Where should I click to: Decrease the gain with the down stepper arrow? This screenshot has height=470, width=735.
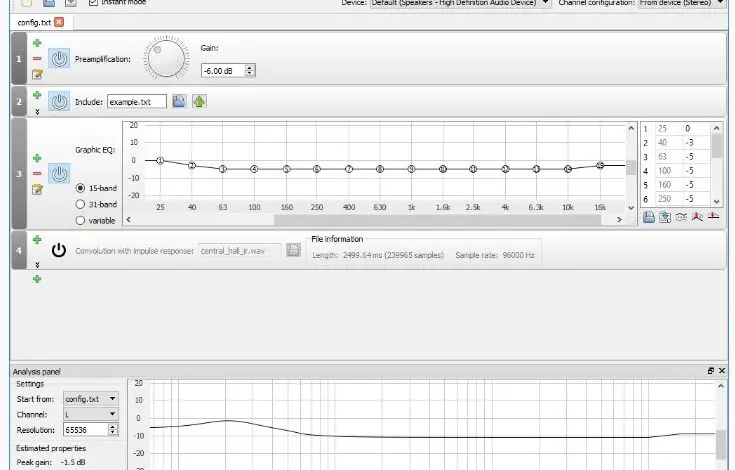point(250,74)
